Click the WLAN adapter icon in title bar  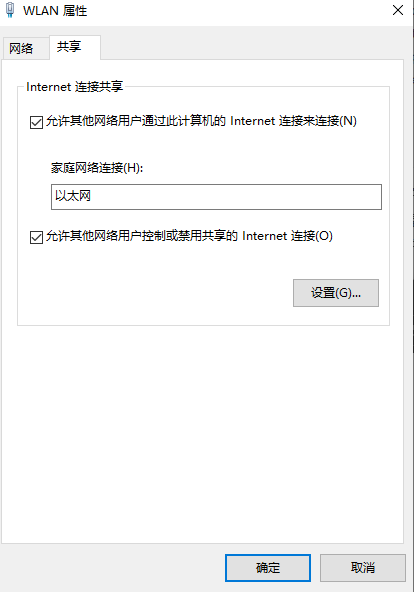(10, 10)
